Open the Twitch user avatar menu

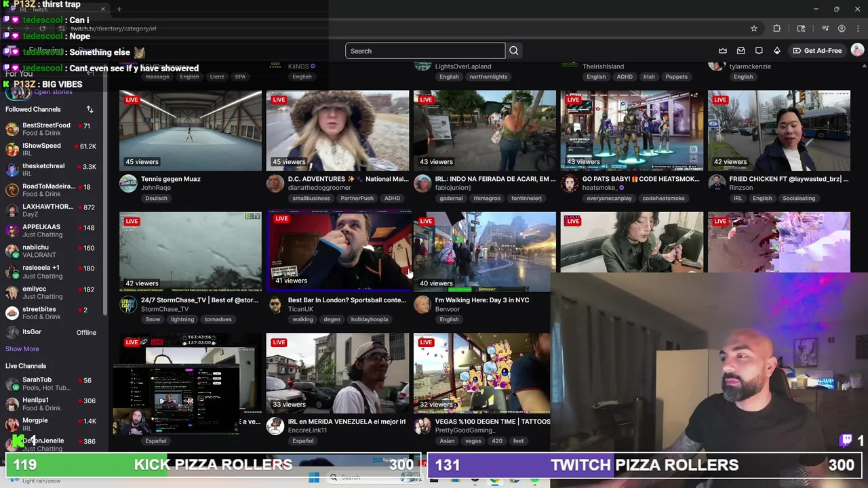click(857, 51)
